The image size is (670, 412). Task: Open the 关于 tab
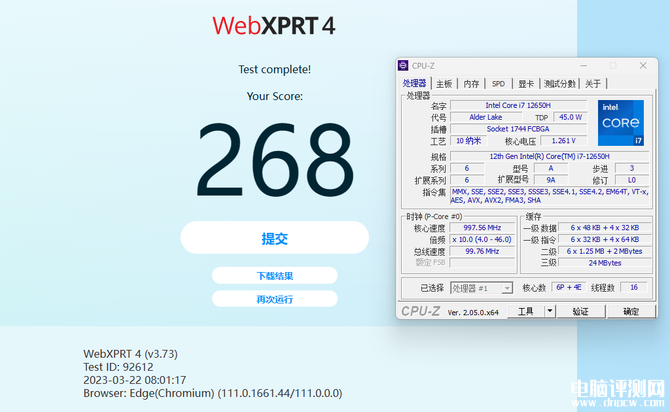click(x=593, y=84)
